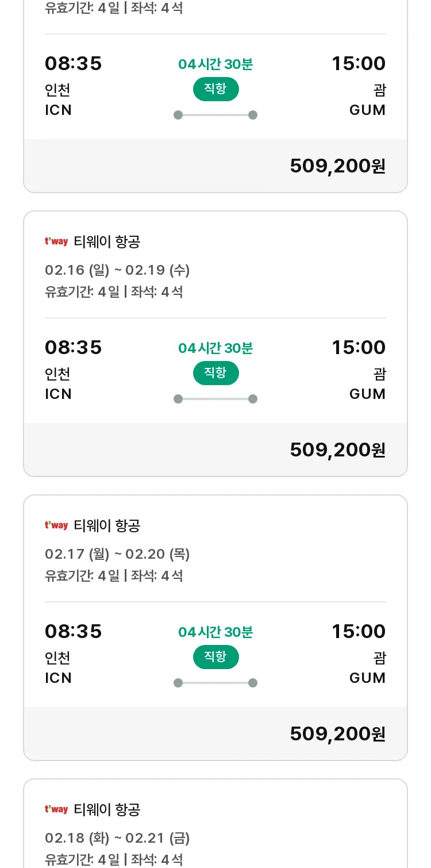Viewport: 431px width, 868px height.
Task: Select the 직항 badge on the 02.17 flight
Action: point(215,657)
